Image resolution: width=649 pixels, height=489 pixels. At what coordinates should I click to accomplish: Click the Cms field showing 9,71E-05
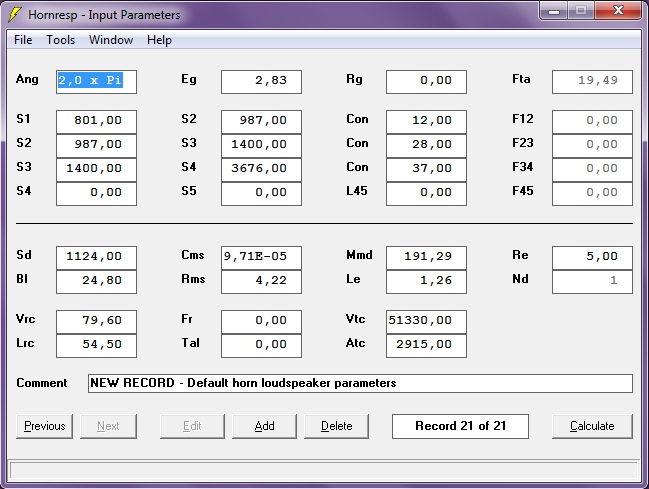coord(261,257)
